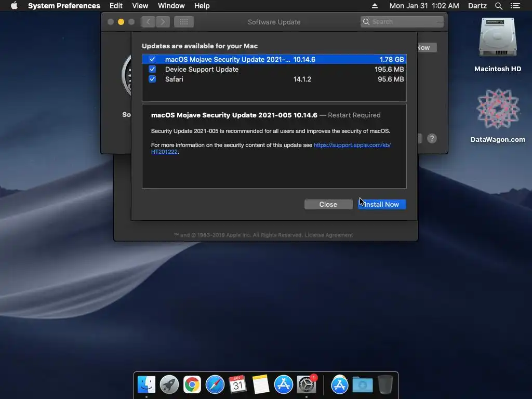Uncheck Device Support Update checkbox

152,69
